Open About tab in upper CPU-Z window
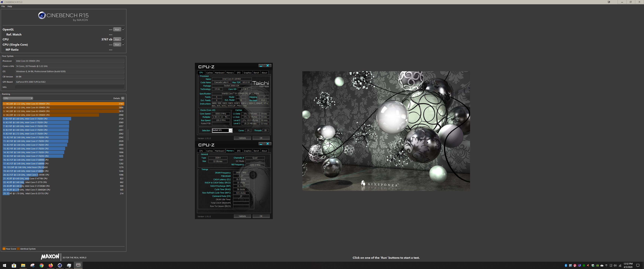The width and height of the screenshot is (644, 269). (x=264, y=73)
